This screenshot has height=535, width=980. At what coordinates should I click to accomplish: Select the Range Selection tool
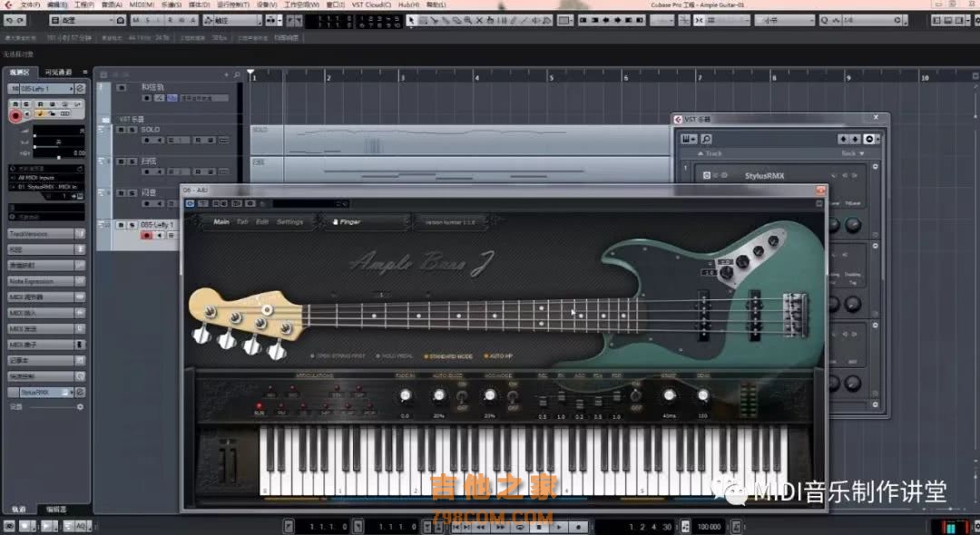[x=423, y=21]
